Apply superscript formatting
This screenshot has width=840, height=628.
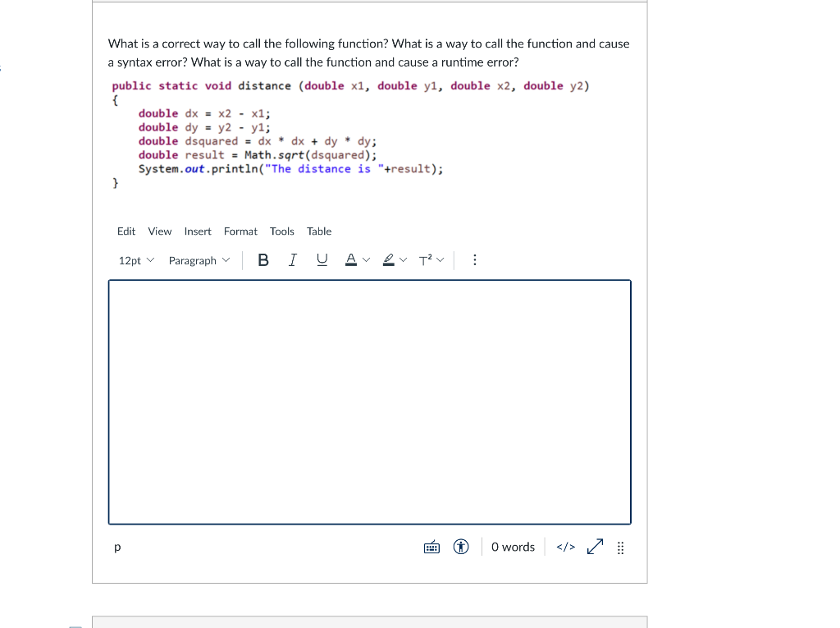click(x=426, y=259)
